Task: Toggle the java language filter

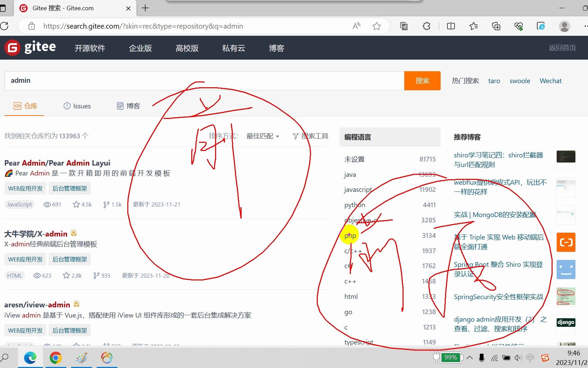Action: point(349,174)
